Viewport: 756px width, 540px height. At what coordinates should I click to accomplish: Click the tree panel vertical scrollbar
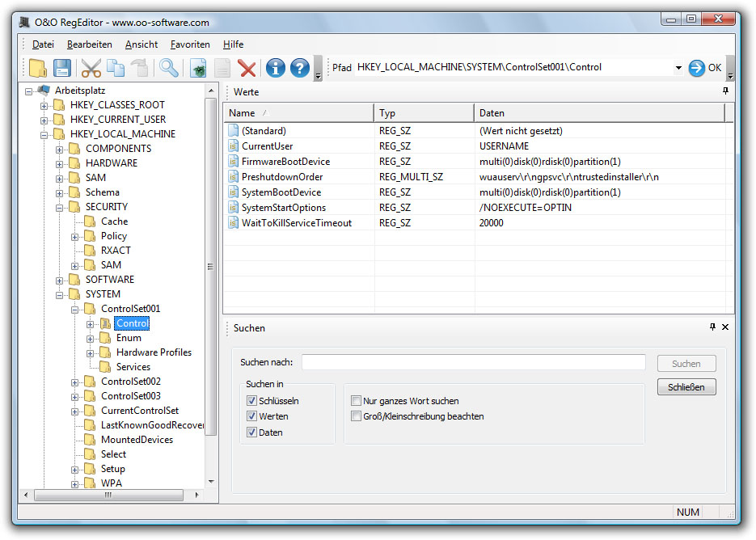(211, 267)
